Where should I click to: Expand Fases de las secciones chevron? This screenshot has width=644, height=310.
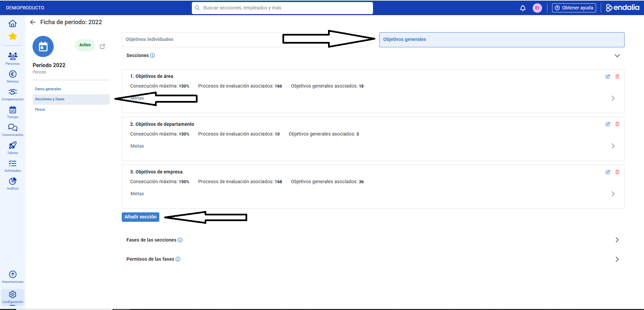pyautogui.click(x=617, y=240)
